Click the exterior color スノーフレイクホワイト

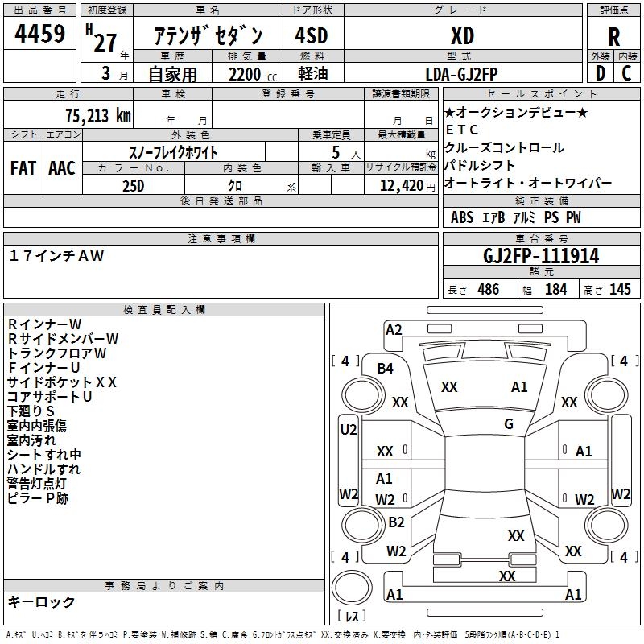[173, 152]
